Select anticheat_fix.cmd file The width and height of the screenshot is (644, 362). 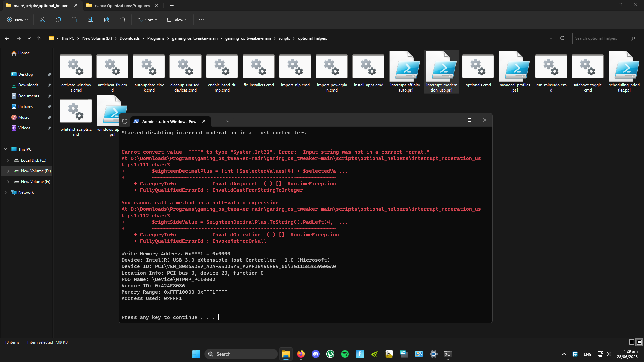112,72
